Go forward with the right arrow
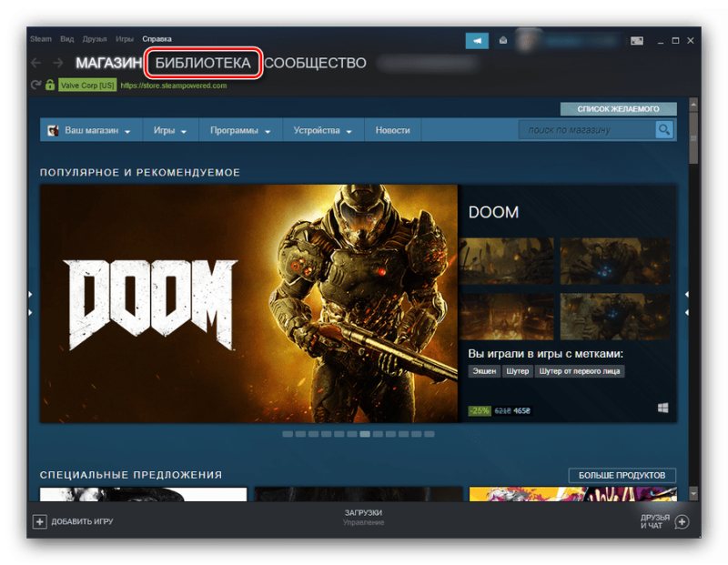 coord(57,63)
